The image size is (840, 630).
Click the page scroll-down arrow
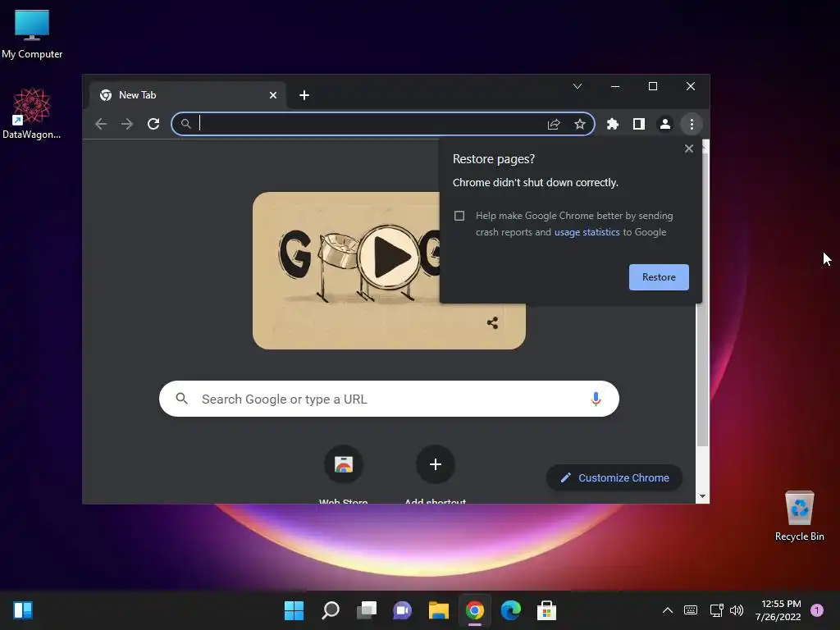tap(702, 496)
